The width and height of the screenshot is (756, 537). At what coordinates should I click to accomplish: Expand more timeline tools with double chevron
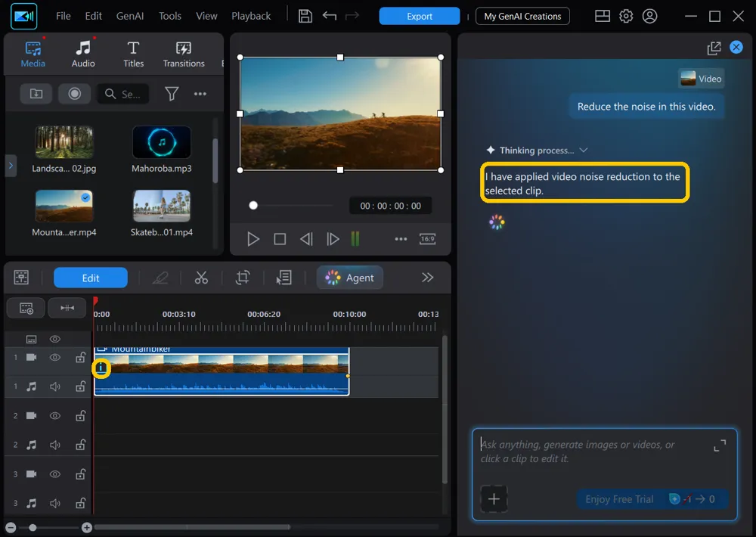click(x=427, y=278)
